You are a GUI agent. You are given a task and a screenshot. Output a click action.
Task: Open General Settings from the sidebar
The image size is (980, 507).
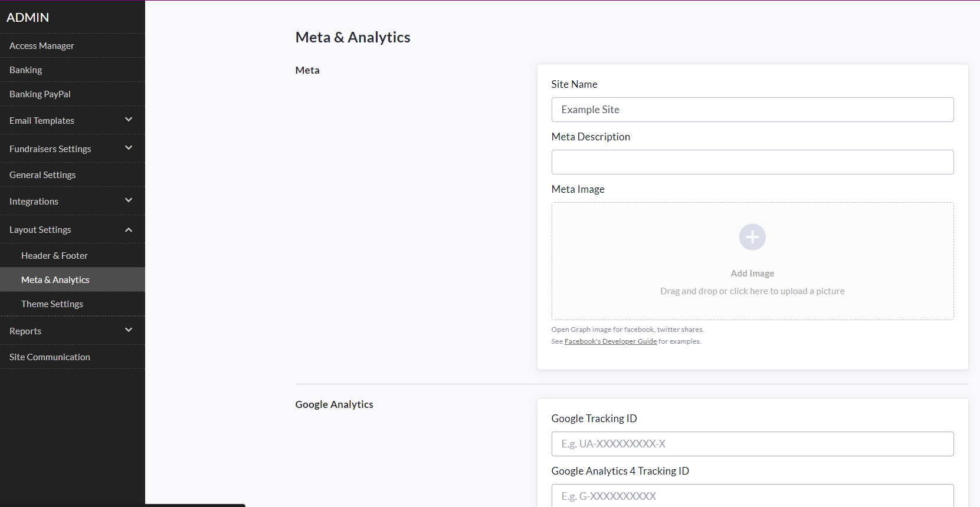point(42,175)
